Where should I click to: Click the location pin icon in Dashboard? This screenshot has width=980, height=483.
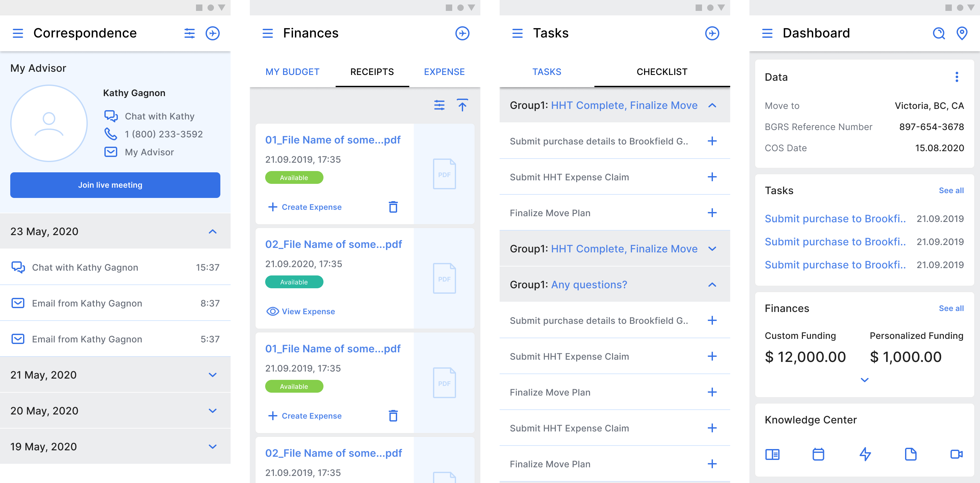pos(962,34)
